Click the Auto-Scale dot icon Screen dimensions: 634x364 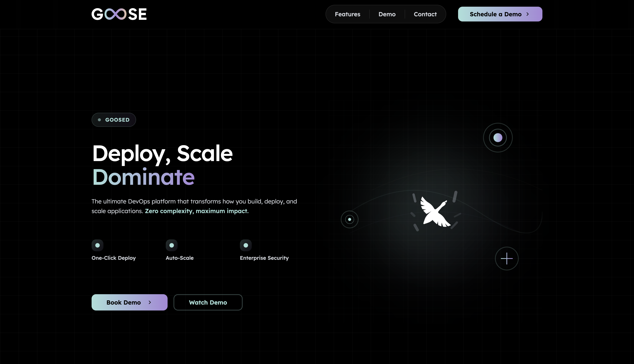point(171,245)
